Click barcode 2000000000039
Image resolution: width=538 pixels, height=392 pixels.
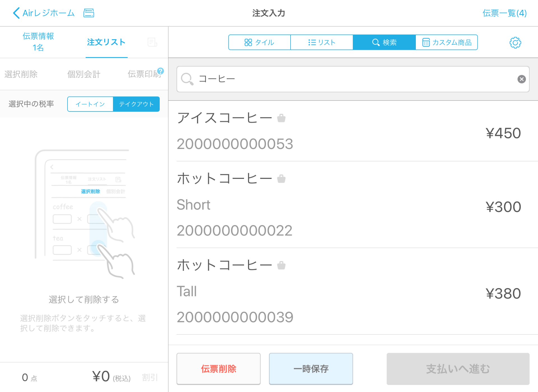(x=235, y=317)
